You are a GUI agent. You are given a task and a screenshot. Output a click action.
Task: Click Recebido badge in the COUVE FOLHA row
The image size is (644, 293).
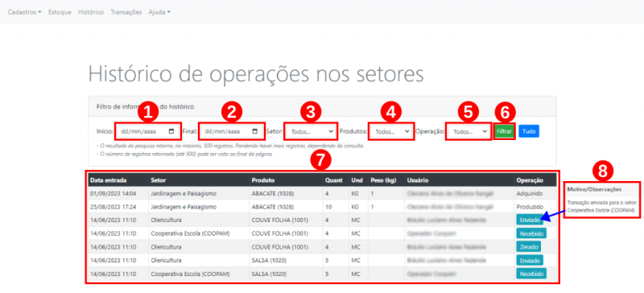(x=531, y=233)
